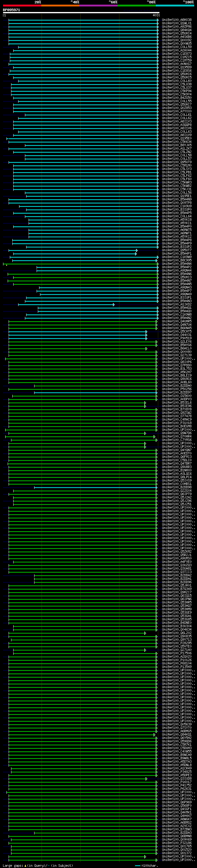Image resolution: width=197 pixels, height=868 pixels.
Task: Select the UniRef100_A9ZPM6 entry
Action: (x=176, y=26)
